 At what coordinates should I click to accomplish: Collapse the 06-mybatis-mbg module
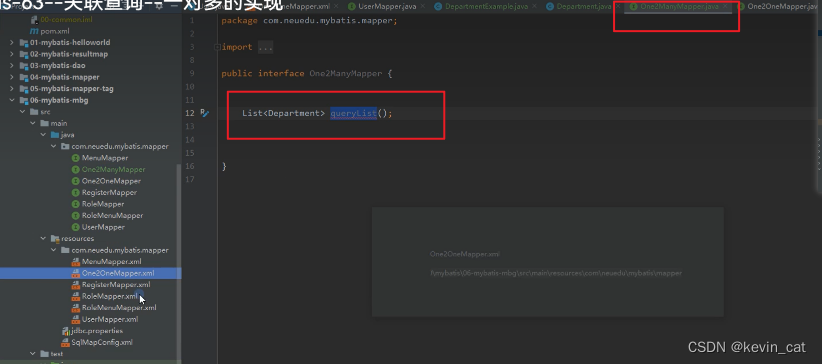pos(12,100)
